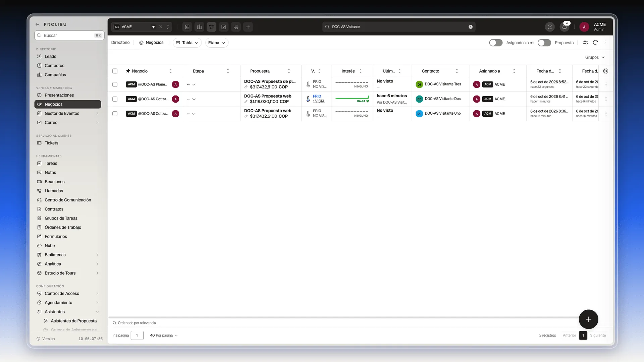Open Presentaciones in the sidebar
The height and width of the screenshot is (362, 644).
pos(68,95)
